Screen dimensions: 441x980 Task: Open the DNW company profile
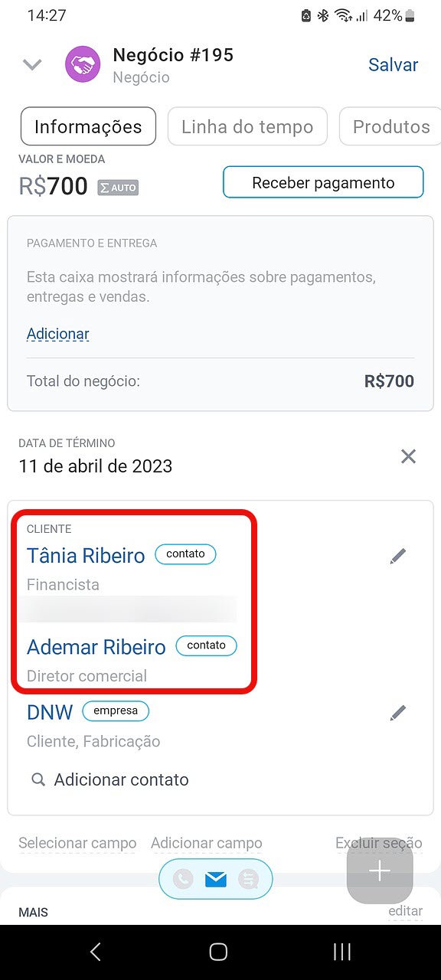click(x=50, y=712)
